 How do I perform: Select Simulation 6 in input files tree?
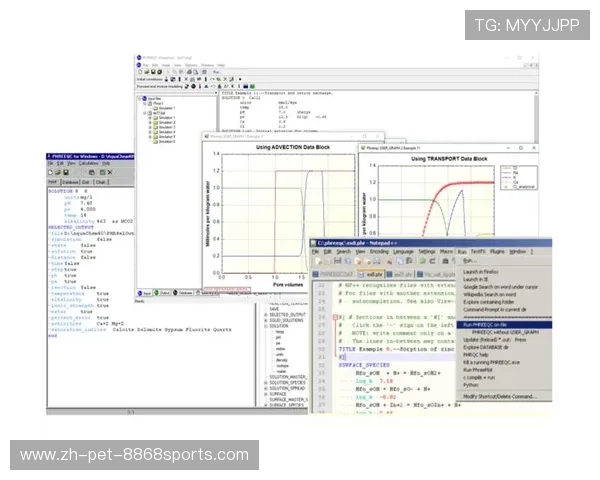tap(167, 142)
